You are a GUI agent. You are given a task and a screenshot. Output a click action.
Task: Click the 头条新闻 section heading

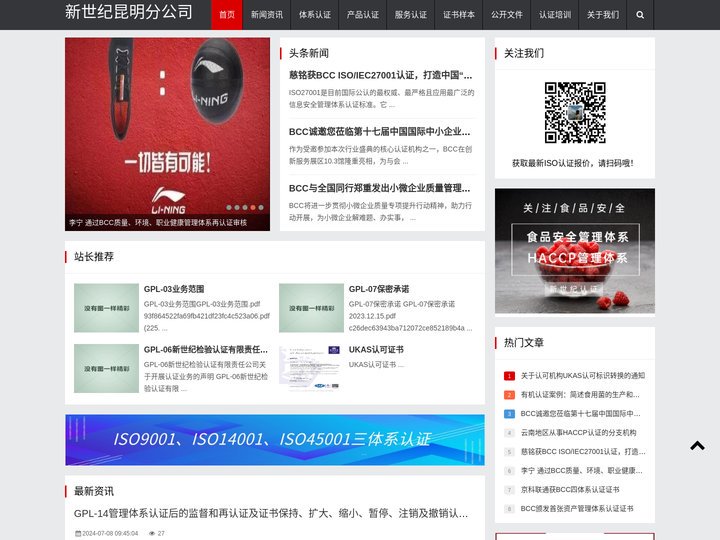pyautogui.click(x=309, y=53)
